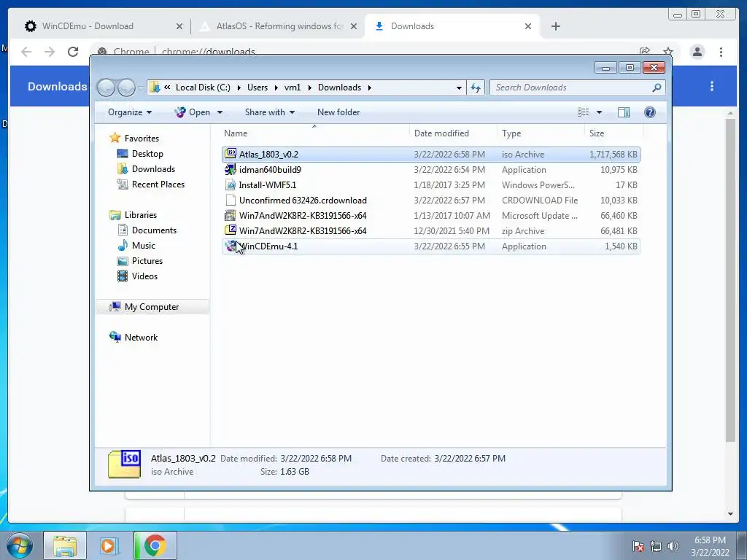Image resolution: width=747 pixels, height=560 pixels.
Task: Select Network in navigation pane
Action: (x=141, y=337)
